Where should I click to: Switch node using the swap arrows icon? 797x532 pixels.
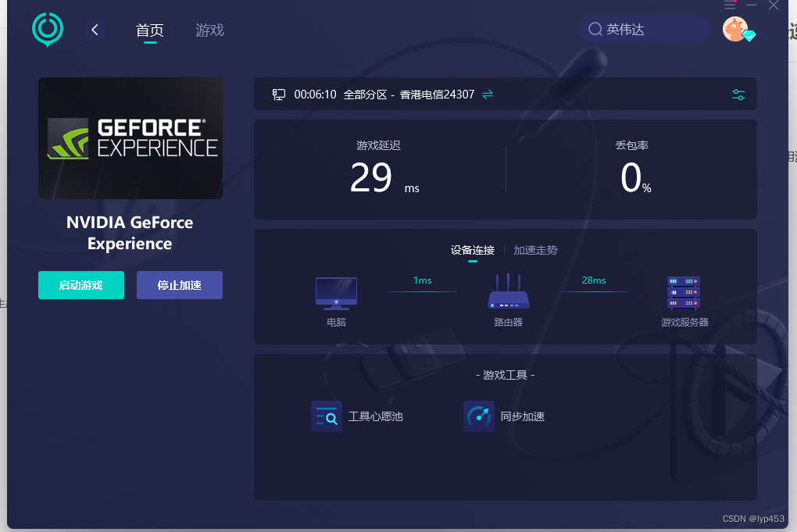[x=488, y=95]
